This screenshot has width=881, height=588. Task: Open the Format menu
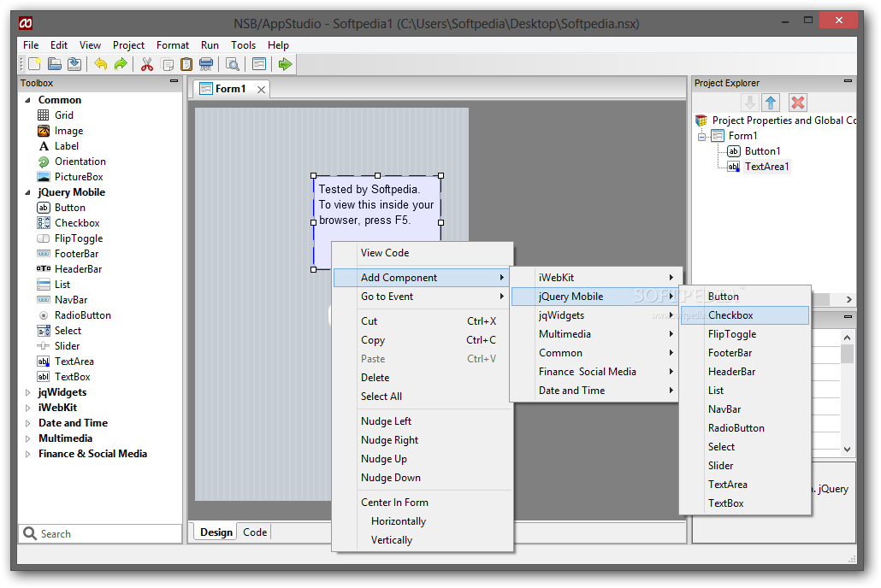click(x=173, y=45)
